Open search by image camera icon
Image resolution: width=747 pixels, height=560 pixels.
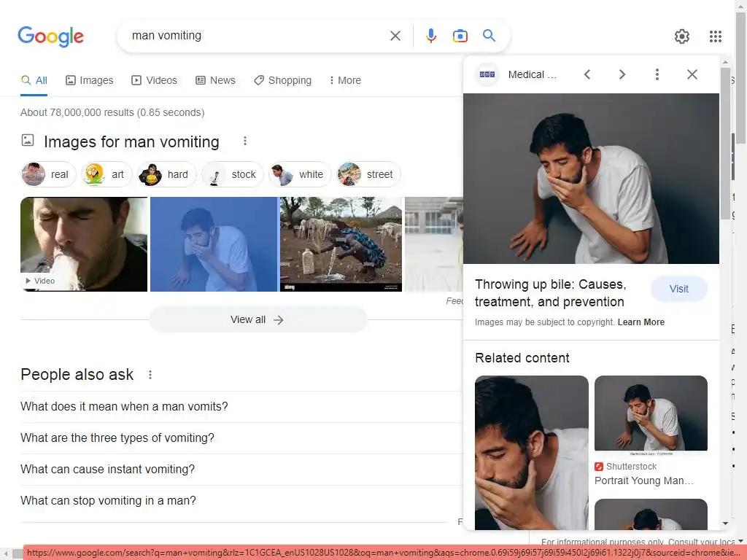coord(460,36)
